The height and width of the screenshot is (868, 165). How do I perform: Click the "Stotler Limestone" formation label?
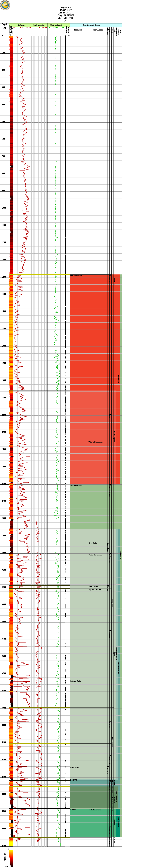click(x=95, y=555)
